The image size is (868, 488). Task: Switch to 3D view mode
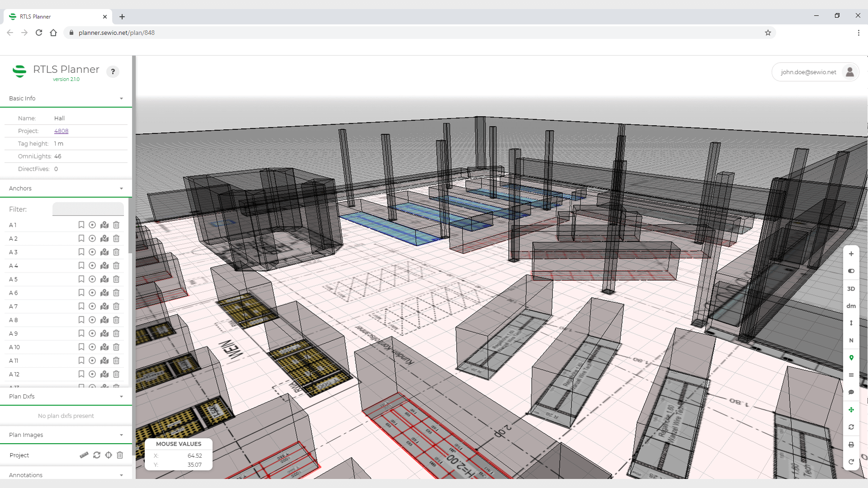point(851,289)
